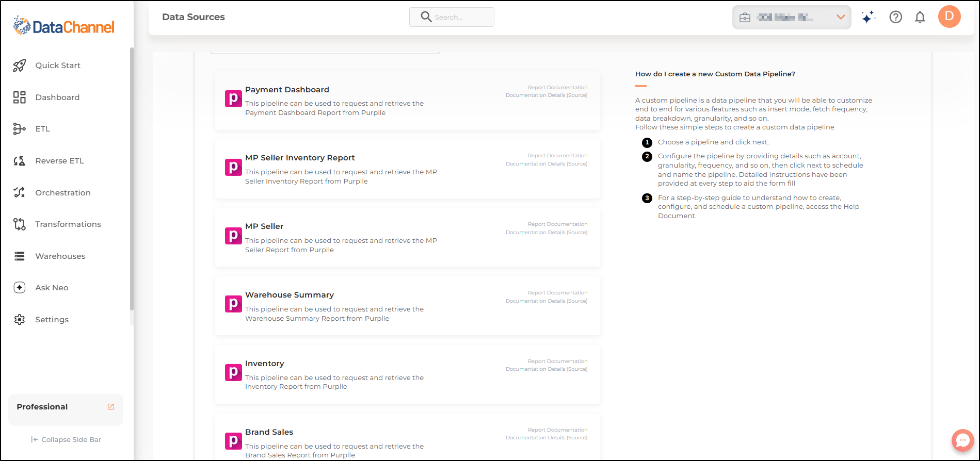Select the Payment Dashboard pipeline title
Screen dimensions: 980x461
click(287, 90)
